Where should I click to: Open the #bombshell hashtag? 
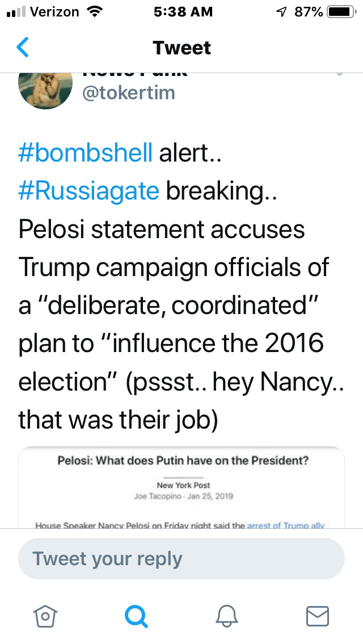coord(85,153)
